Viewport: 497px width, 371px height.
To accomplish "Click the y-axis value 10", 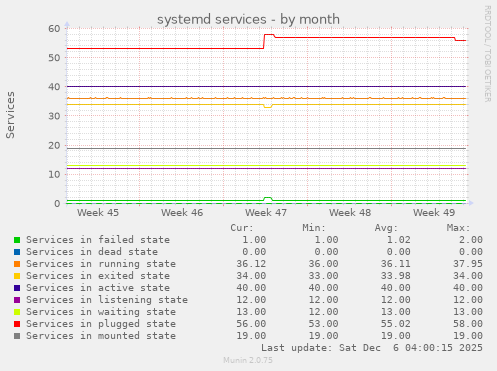I will (x=54, y=174).
